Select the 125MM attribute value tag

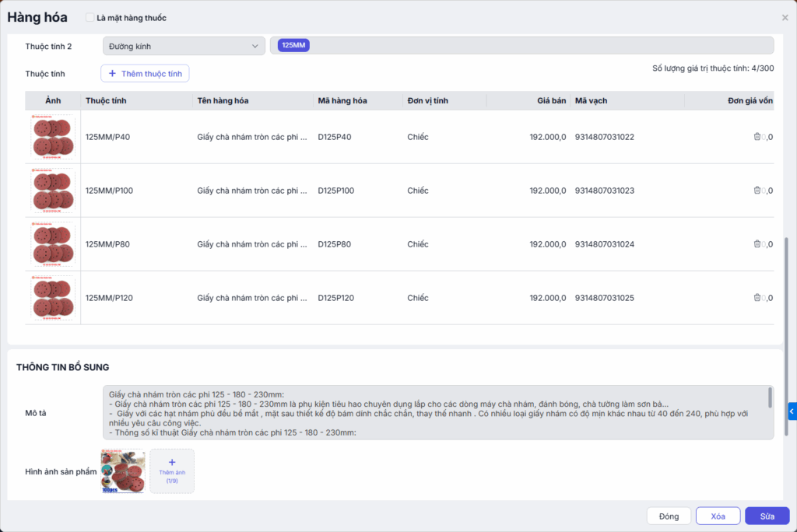click(x=294, y=46)
